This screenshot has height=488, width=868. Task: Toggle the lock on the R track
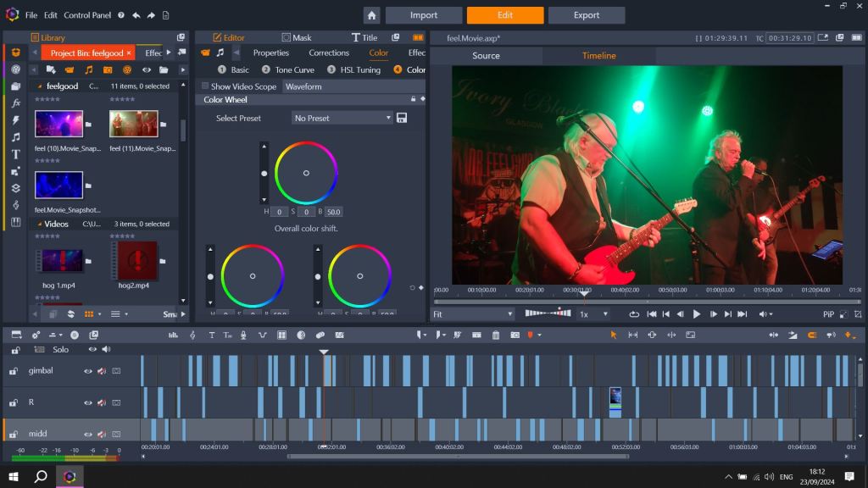pos(14,402)
